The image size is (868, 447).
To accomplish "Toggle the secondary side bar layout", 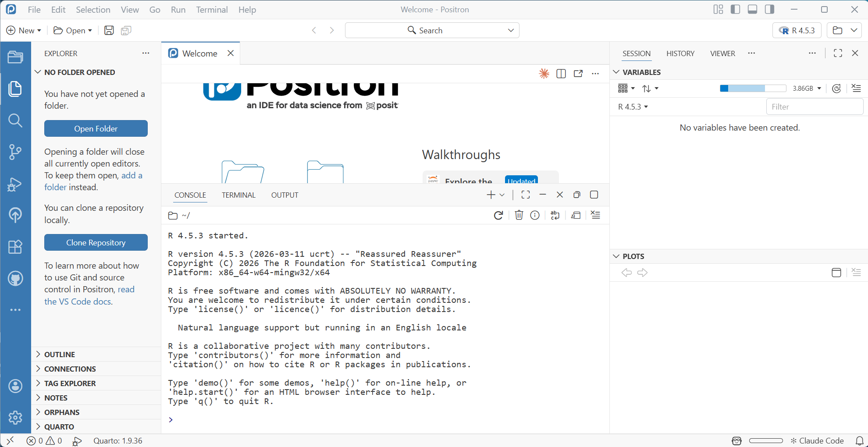I will (x=769, y=9).
